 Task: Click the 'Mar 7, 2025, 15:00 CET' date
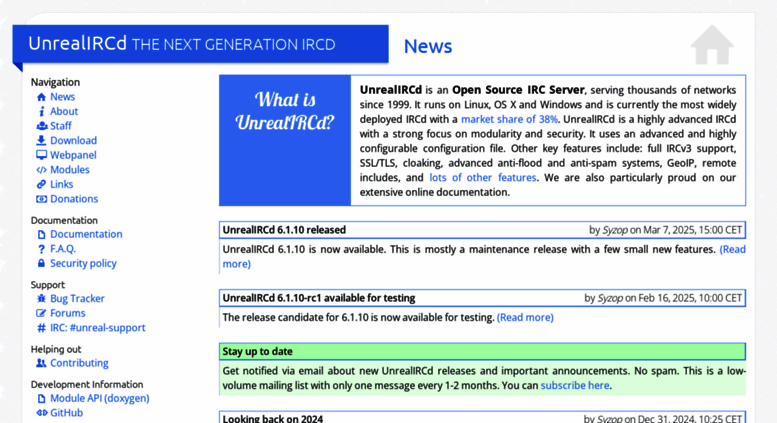(692, 230)
